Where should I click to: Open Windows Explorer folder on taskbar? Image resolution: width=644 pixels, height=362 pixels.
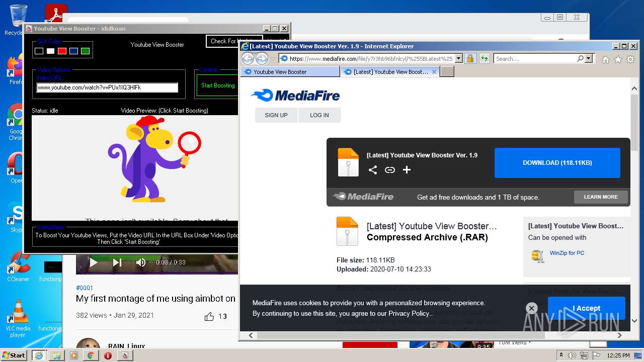click(x=57, y=355)
